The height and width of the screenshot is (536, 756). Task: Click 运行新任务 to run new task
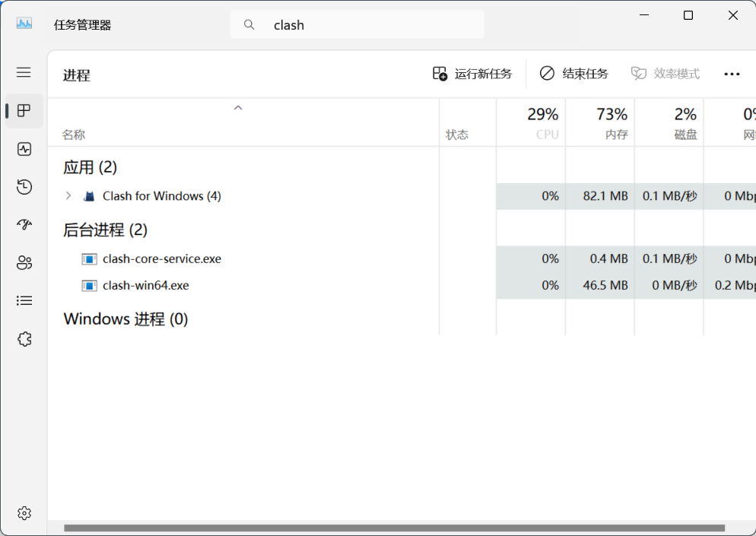472,74
